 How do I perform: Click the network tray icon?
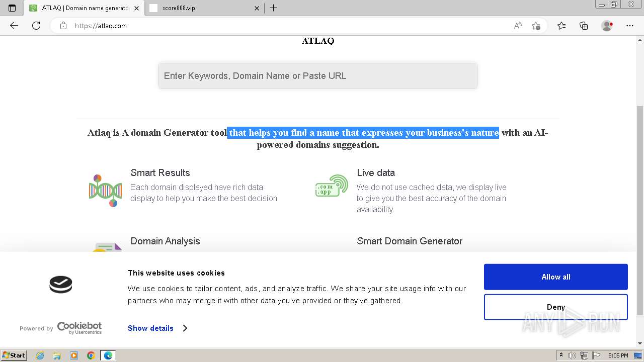584,355
